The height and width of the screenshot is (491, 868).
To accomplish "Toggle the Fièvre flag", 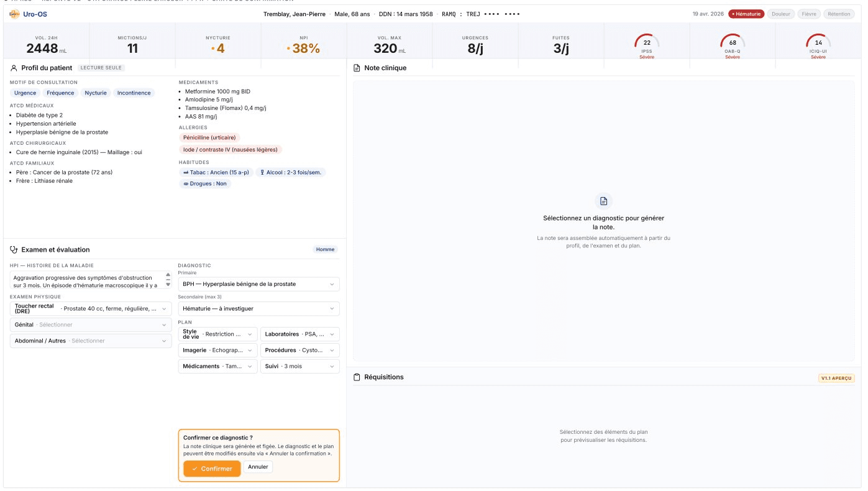I will coord(809,14).
